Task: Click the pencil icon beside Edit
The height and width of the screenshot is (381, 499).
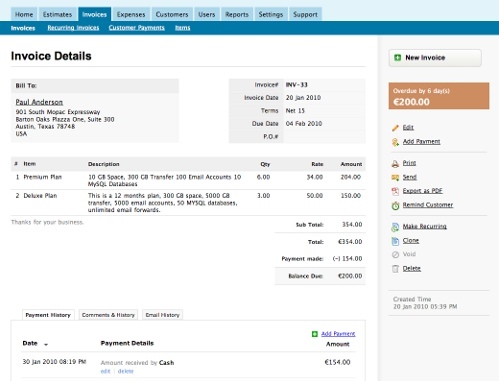Action: click(x=395, y=128)
